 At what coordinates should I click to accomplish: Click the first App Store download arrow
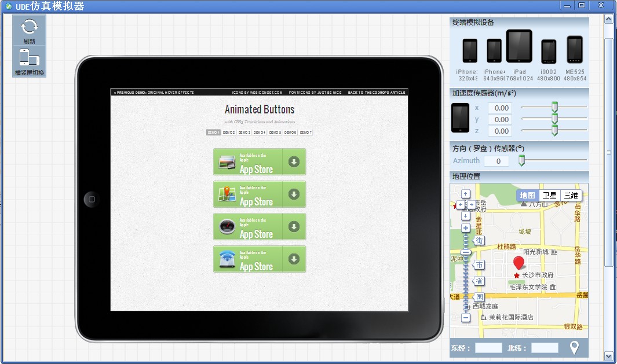coord(294,161)
